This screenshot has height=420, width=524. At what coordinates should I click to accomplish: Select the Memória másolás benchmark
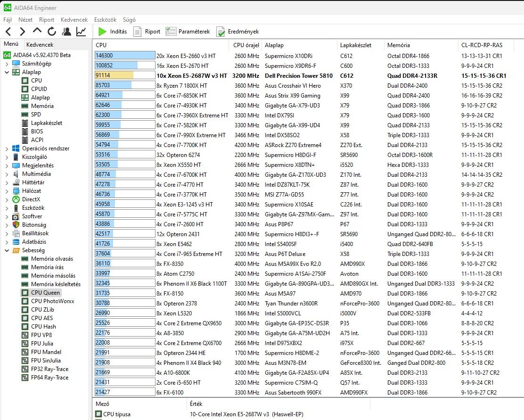pos(49,276)
